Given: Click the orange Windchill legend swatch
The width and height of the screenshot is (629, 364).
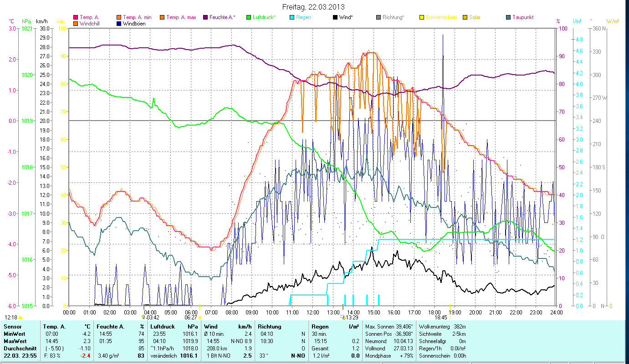Looking at the screenshot, I should [75, 24].
